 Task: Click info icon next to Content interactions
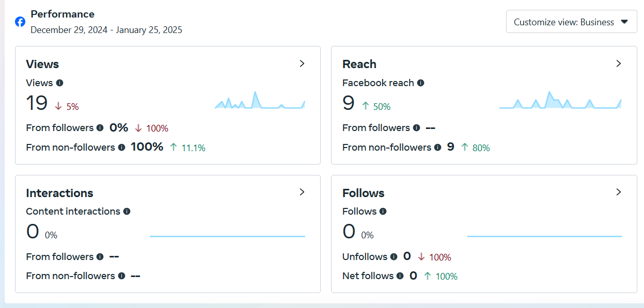[x=127, y=212]
